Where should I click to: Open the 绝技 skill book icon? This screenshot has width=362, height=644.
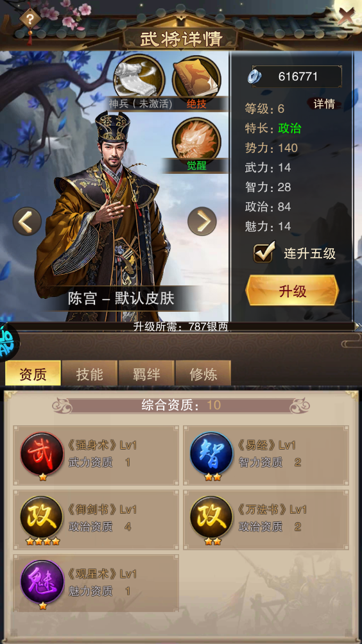196,79
